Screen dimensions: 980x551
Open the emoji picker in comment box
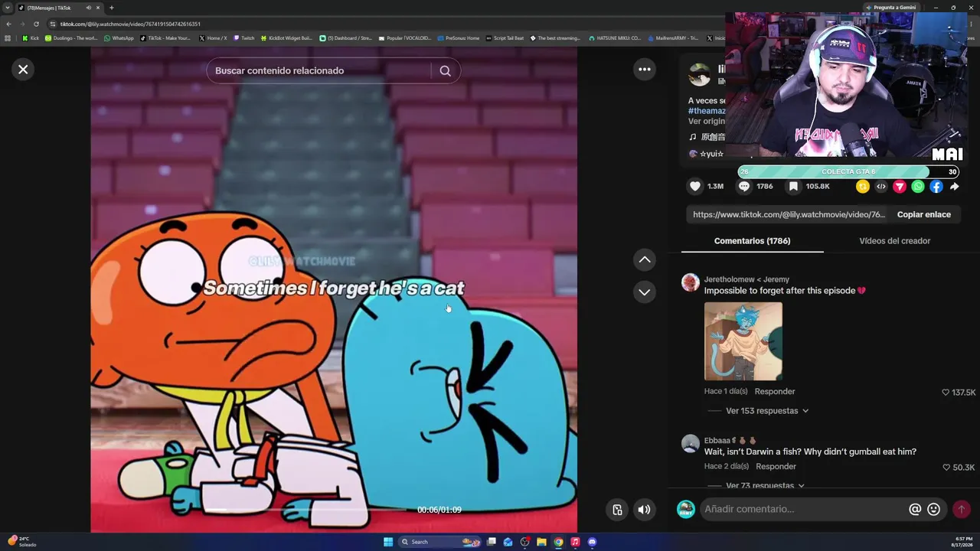(x=933, y=509)
